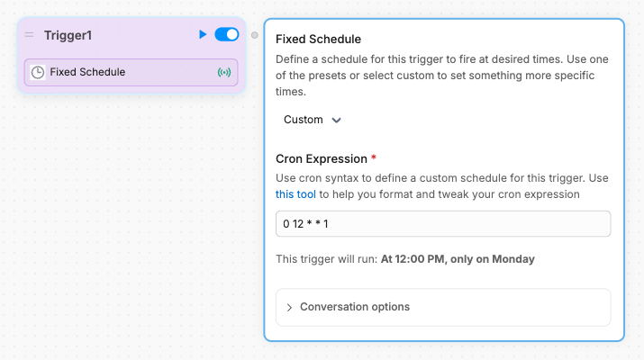
Task: Click the green broadcast signal icon
Action: [224, 72]
